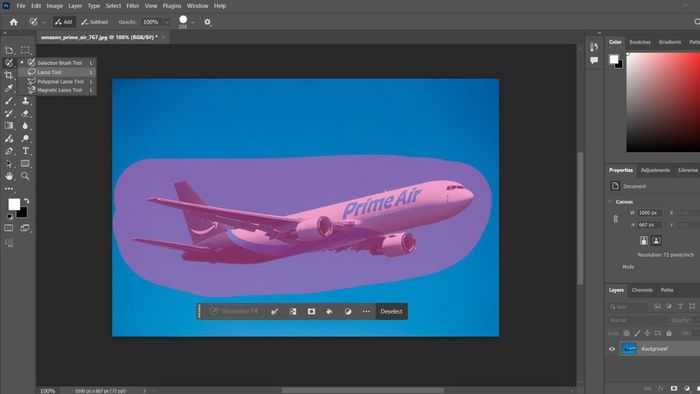
Task: Select the Dodge tool
Action: point(25,138)
